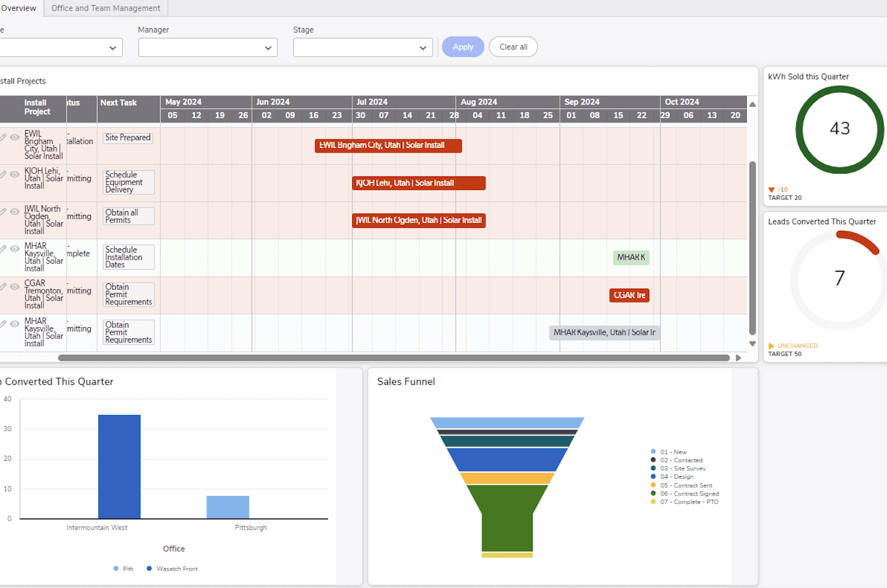Click the kWh Sold progress ring gauge

point(839,129)
